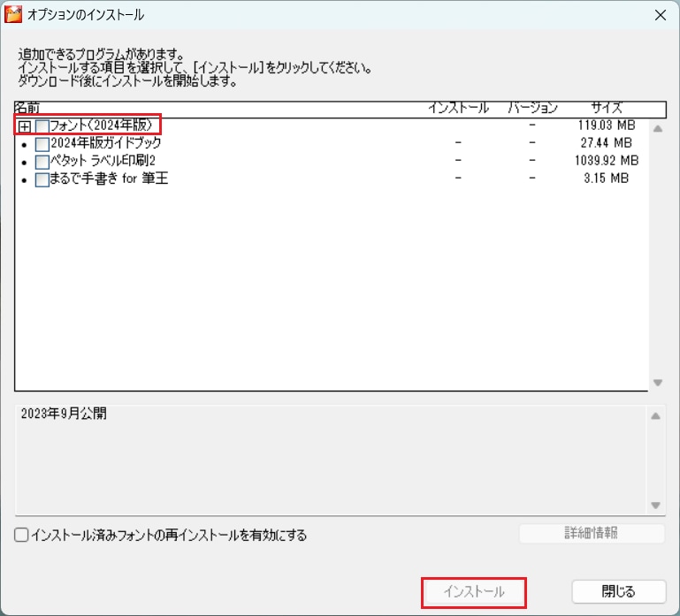The width and height of the screenshot is (680, 616).
Task: Click the program list scroll up arrow
Action: [x=657, y=128]
